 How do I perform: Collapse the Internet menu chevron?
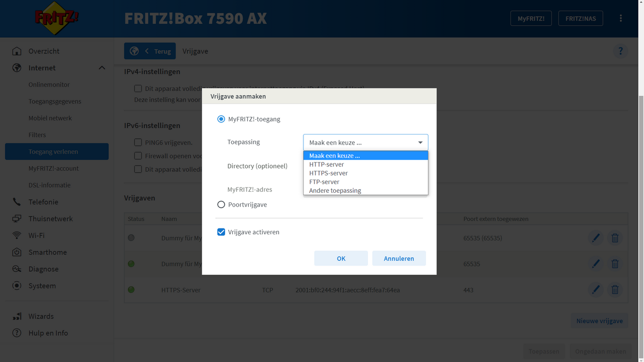102,68
